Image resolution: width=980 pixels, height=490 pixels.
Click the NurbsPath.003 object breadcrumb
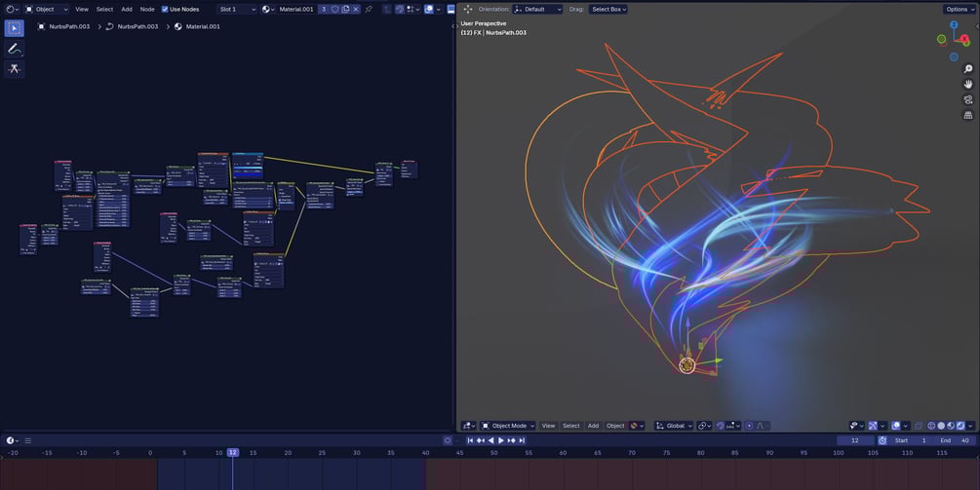pyautogui.click(x=63, y=27)
